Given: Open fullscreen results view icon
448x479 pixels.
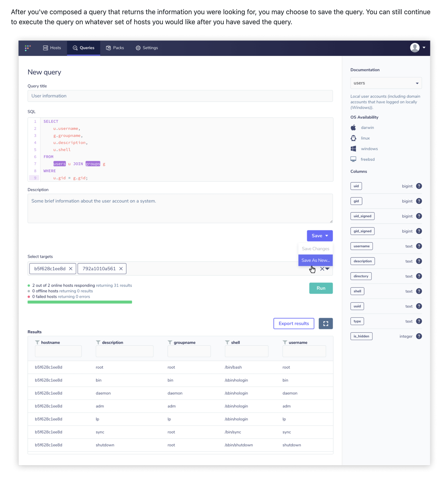Looking at the screenshot, I should pyautogui.click(x=326, y=324).
